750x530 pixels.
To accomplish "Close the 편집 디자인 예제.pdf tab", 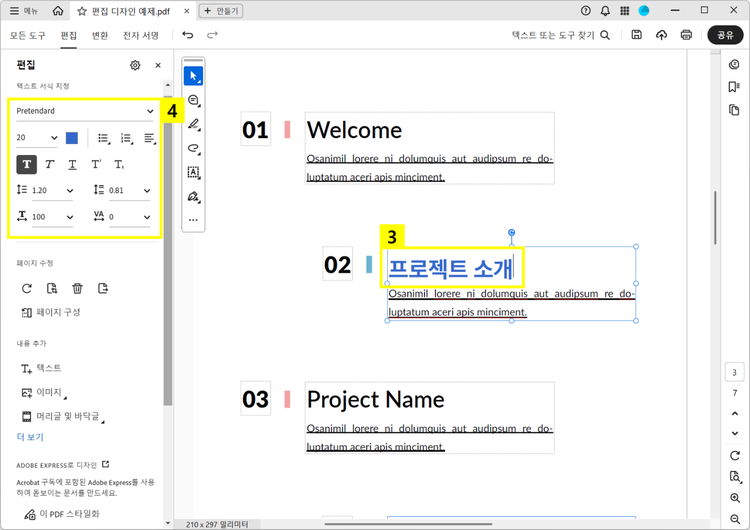I will pyautogui.click(x=187, y=11).
